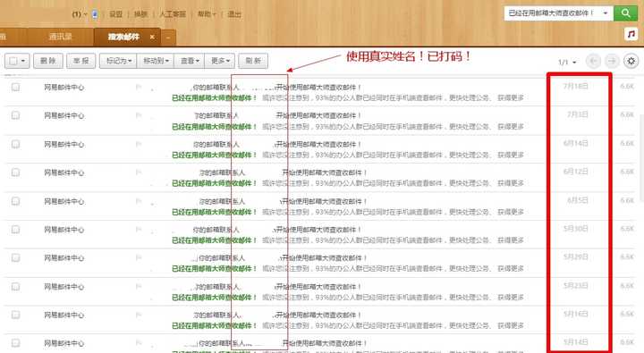Image resolution: width=644 pixels, height=353 pixels.
Task: Click the 刷新 button
Action: coord(253,61)
